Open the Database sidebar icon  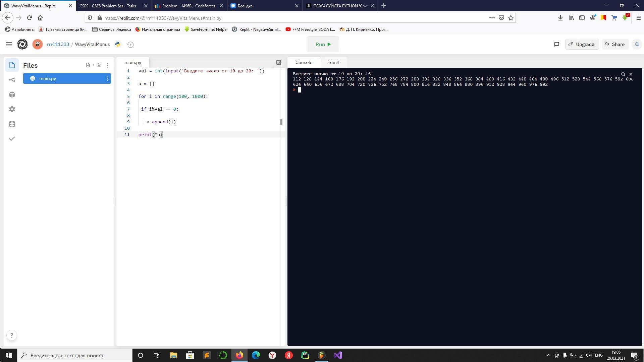[12, 124]
